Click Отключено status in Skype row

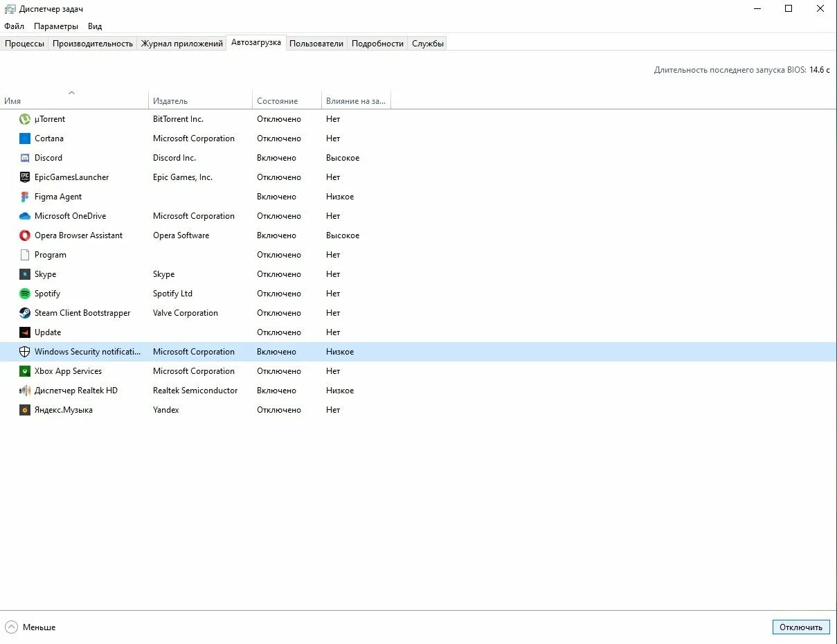[x=279, y=274]
